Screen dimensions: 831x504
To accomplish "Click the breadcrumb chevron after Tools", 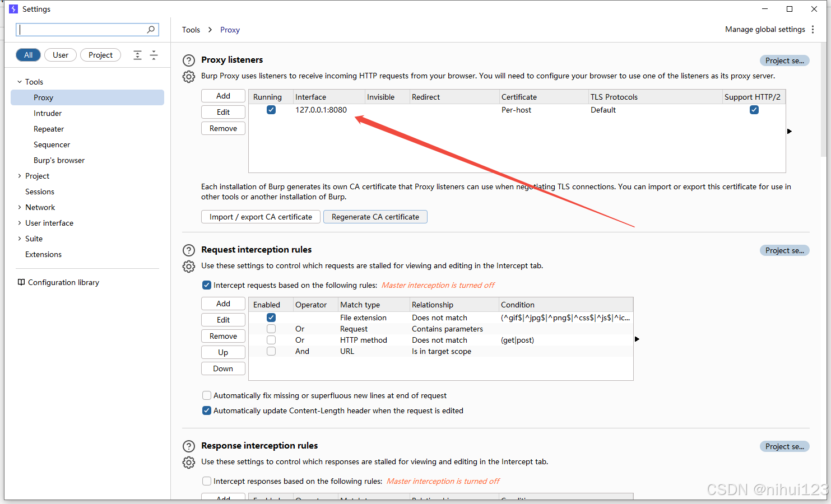I will [210, 30].
